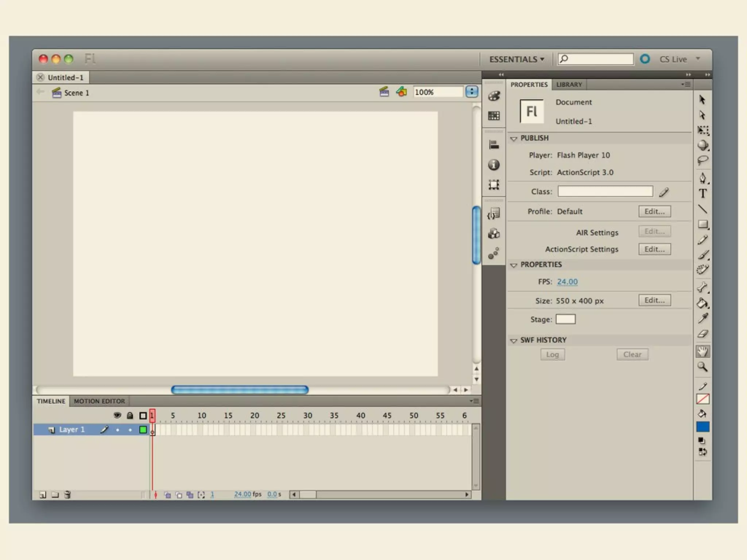This screenshot has width=747, height=560.
Task: Switch to the LIBRARY tab
Action: point(569,85)
